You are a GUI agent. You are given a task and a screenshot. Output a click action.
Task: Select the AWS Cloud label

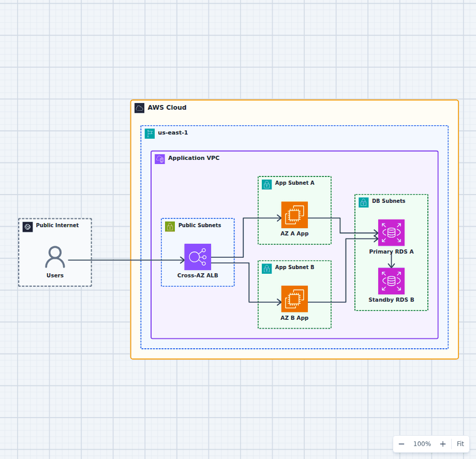coord(167,108)
